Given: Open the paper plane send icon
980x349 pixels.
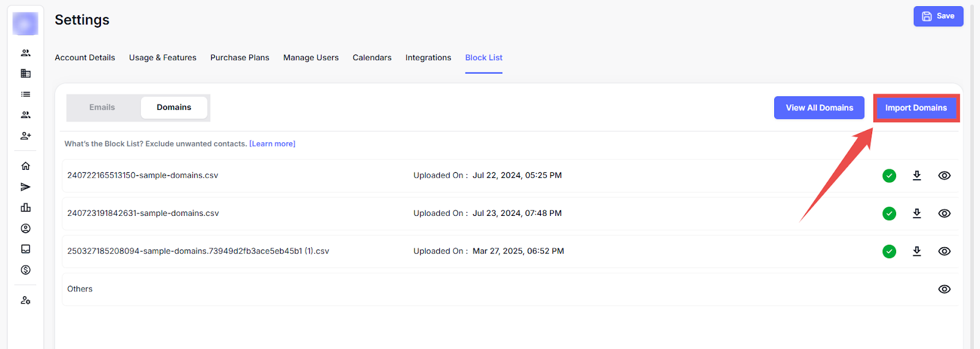Looking at the screenshot, I should (x=26, y=187).
